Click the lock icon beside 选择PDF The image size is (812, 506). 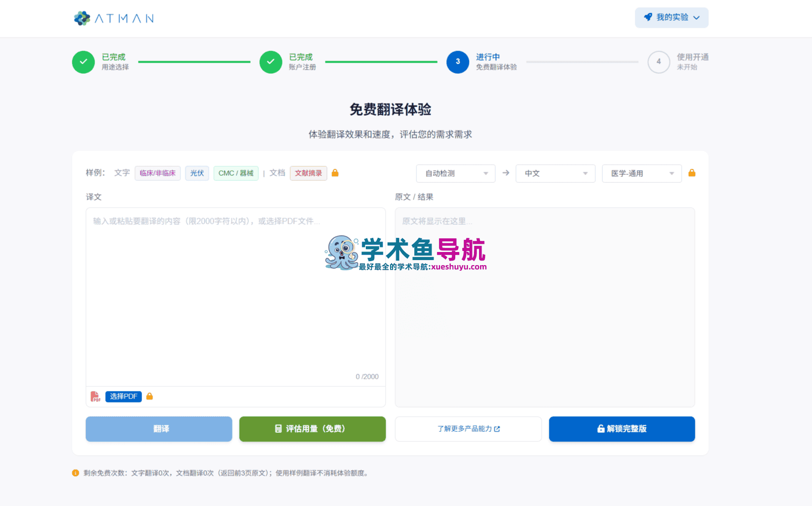point(150,396)
